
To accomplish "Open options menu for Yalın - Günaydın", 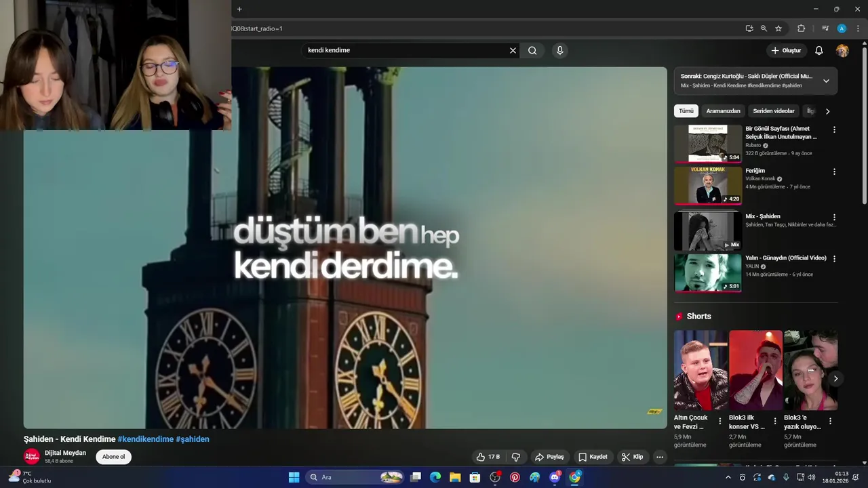I will click(x=834, y=258).
